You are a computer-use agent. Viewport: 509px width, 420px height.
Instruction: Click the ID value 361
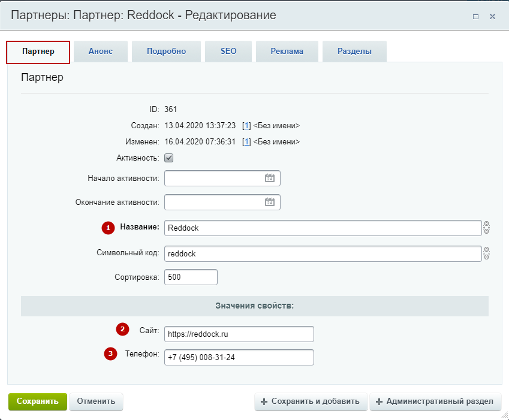170,109
